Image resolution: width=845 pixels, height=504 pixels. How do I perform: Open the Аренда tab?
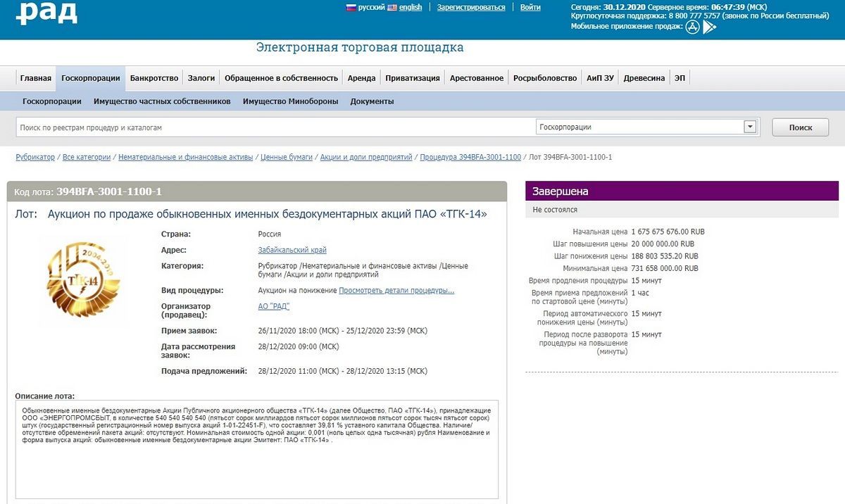click(x=362, y=78)
